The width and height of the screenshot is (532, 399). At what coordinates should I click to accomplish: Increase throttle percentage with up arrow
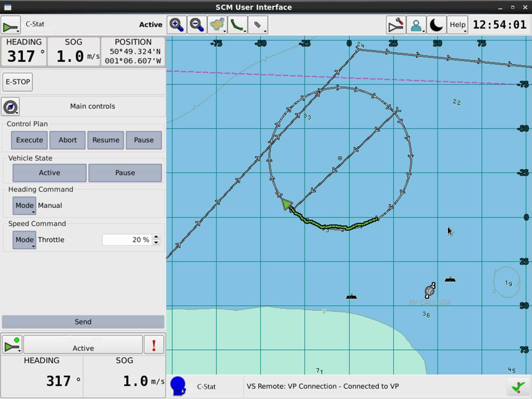pos(156,237)
